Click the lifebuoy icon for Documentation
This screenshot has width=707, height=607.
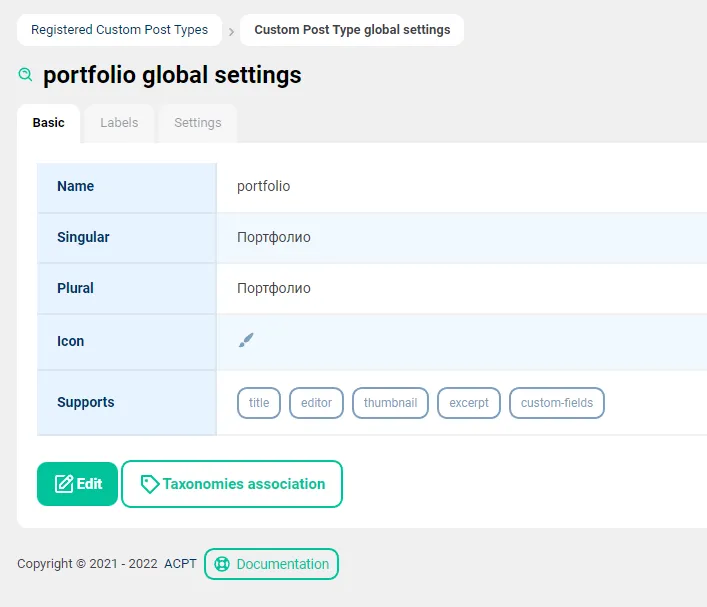[222, 564]
